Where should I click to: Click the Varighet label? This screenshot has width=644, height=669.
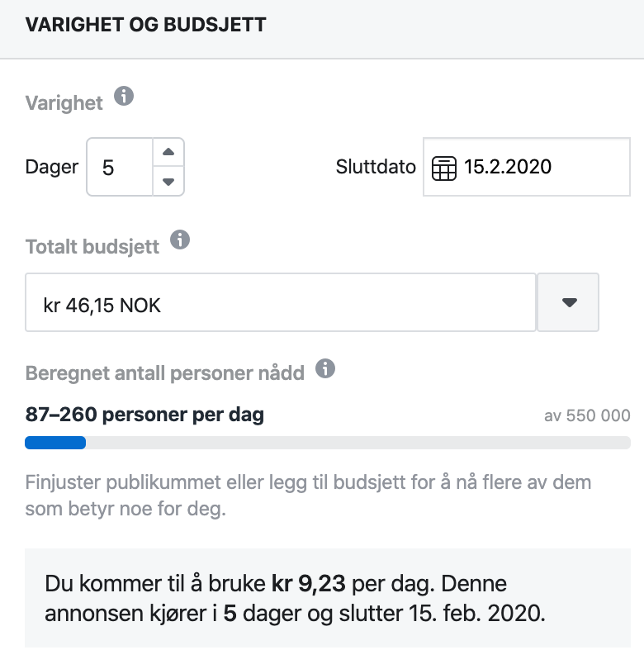(64, 102)
